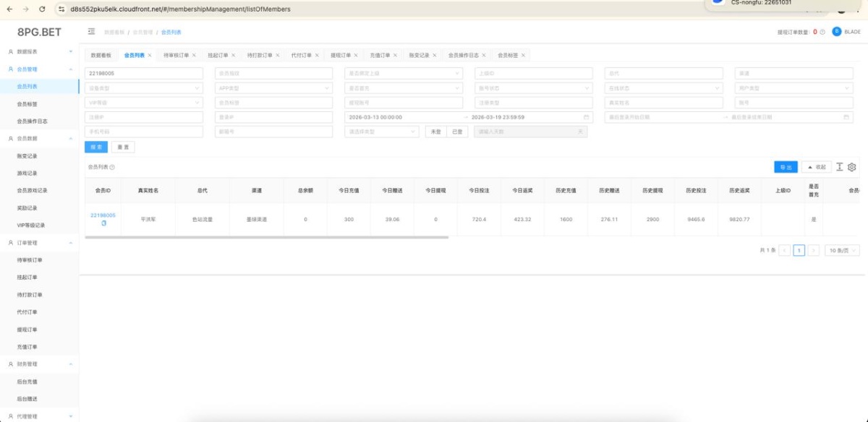868x422 pixels.
Task: Open the 10 条/页 page size dropdown
Action: point(843,250)
